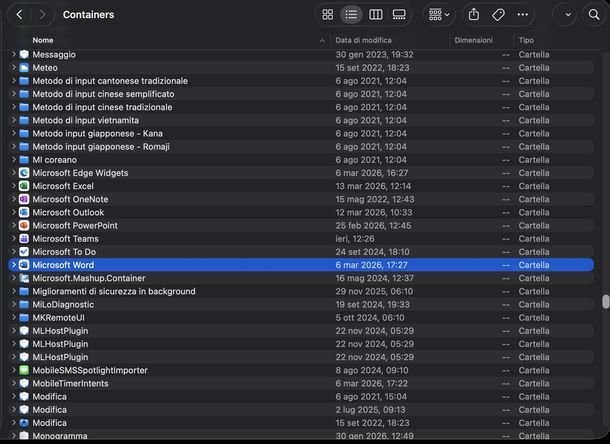This screenshot has height=444, width=610.
Task: Expand the Microsoft Teams folder
Action: [x=14, y=239]
